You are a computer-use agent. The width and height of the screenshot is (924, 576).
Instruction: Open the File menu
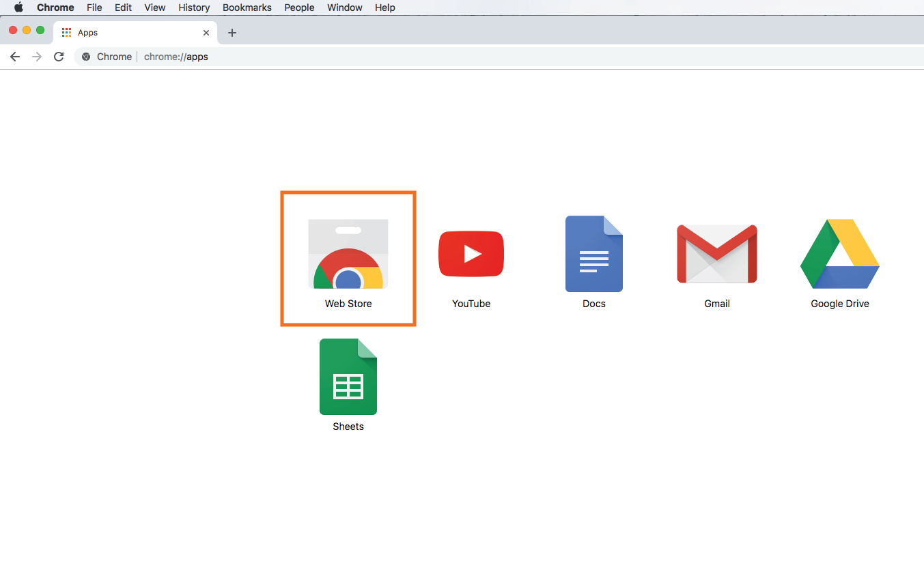tap(94, 8)
